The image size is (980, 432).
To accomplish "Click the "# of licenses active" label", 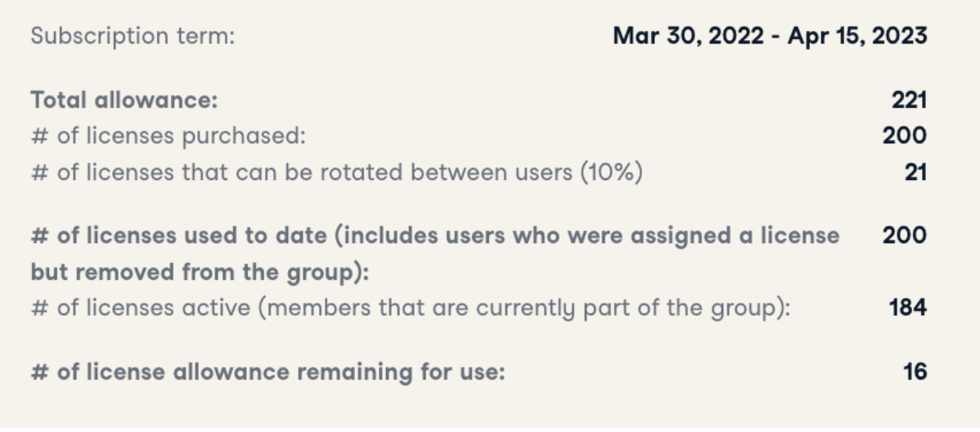I will pos(147,308).
